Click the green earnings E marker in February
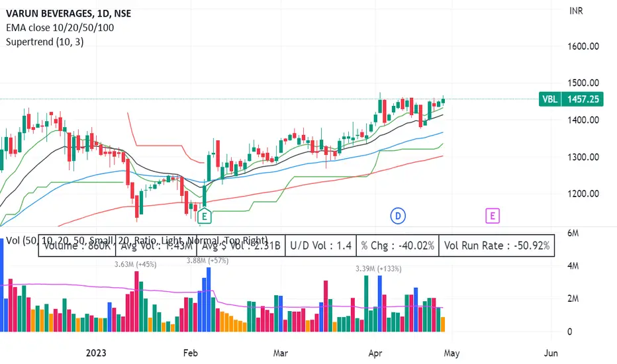 pos(204,216)
